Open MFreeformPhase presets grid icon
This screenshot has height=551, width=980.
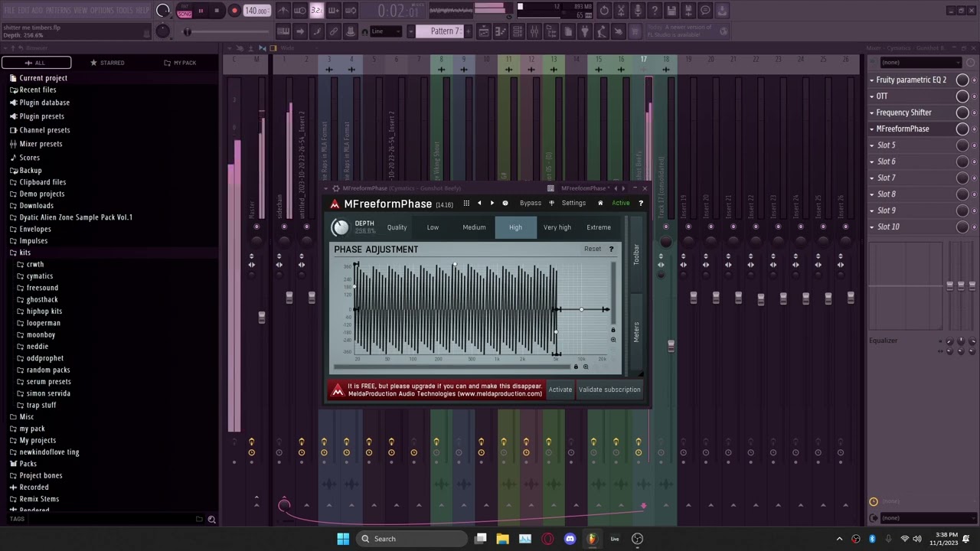(x=466, y=204)
